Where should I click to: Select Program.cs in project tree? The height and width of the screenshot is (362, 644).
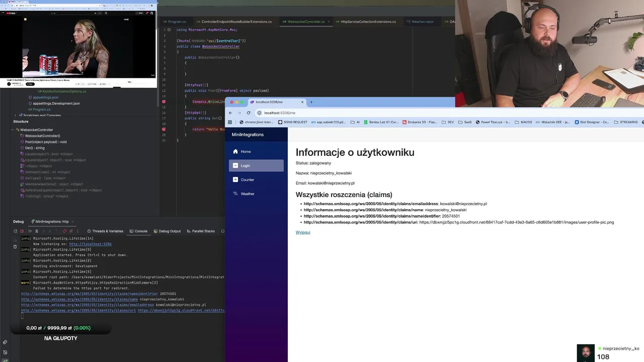click(39, 109)
